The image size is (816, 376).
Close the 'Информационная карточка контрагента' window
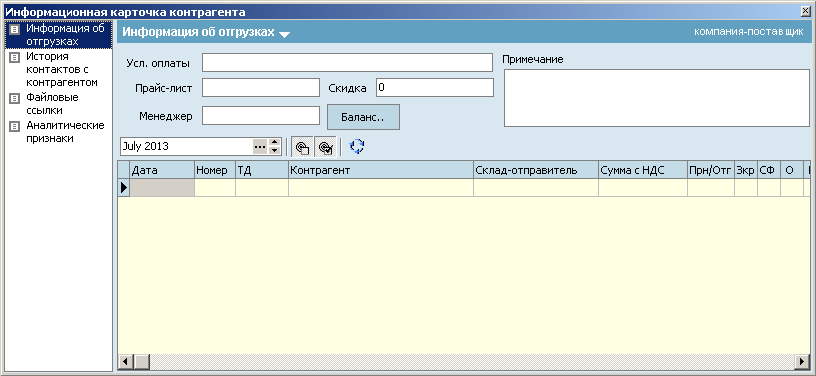pyautogui.click(x=806, y=11)
